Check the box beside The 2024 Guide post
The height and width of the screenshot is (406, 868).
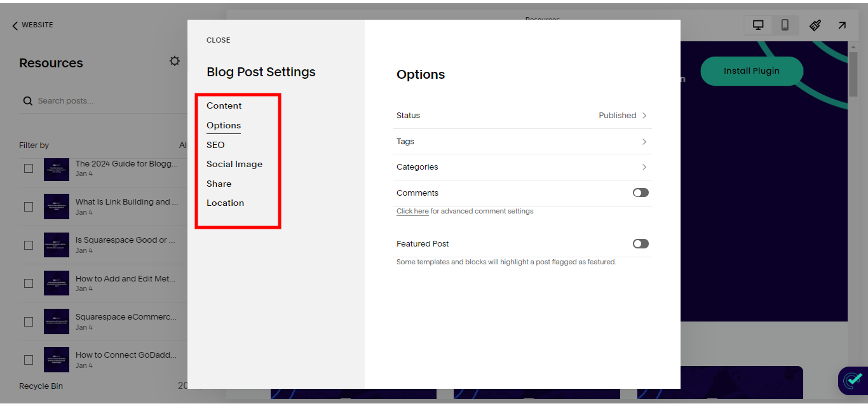click(28, 168)
